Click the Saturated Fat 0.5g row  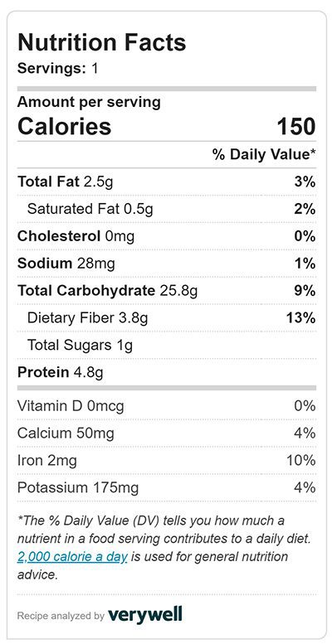167,209
